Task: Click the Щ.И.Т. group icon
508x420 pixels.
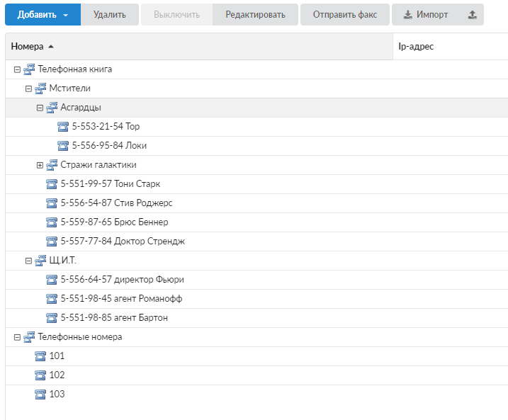Action: pyautogui.click(x=40, y=261)
